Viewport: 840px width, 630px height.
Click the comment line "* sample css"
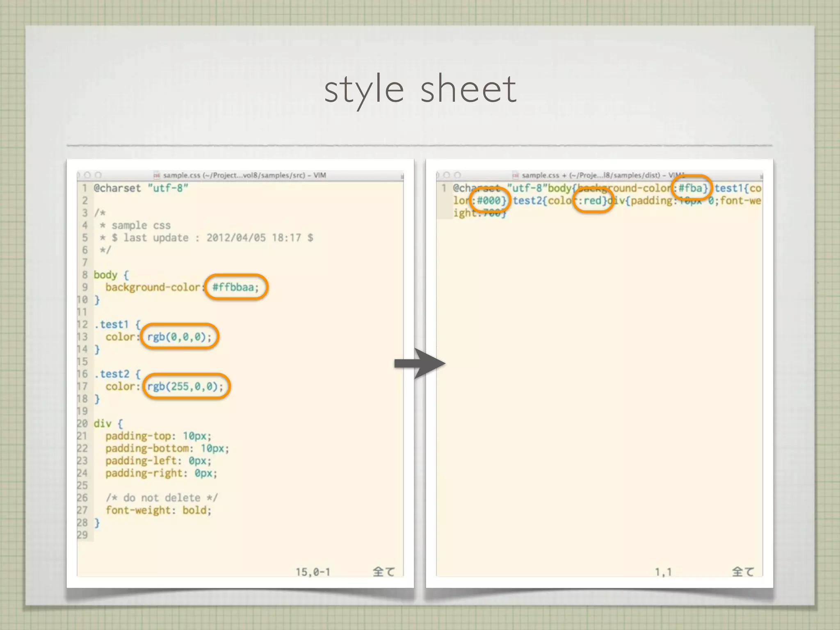[135, 226]
